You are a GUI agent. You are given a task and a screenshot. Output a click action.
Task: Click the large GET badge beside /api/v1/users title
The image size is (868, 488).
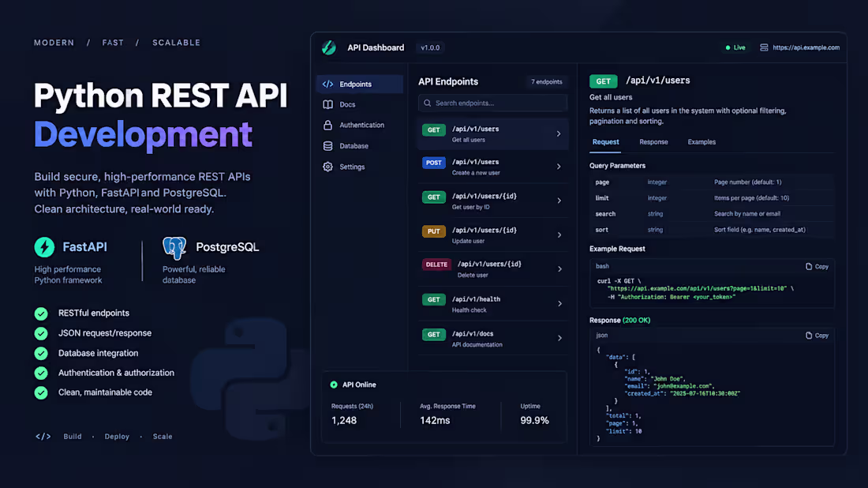604,81
